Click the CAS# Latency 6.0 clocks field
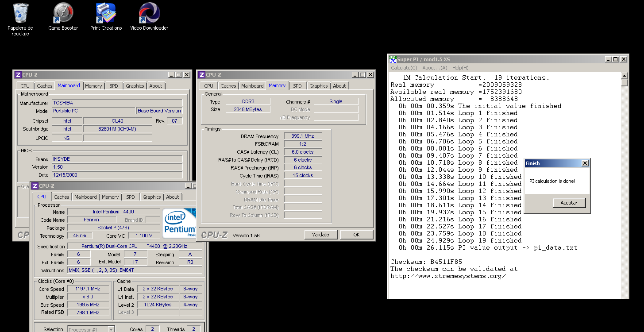The width and height of the screenshot is (644, 332). coord(303,152)
